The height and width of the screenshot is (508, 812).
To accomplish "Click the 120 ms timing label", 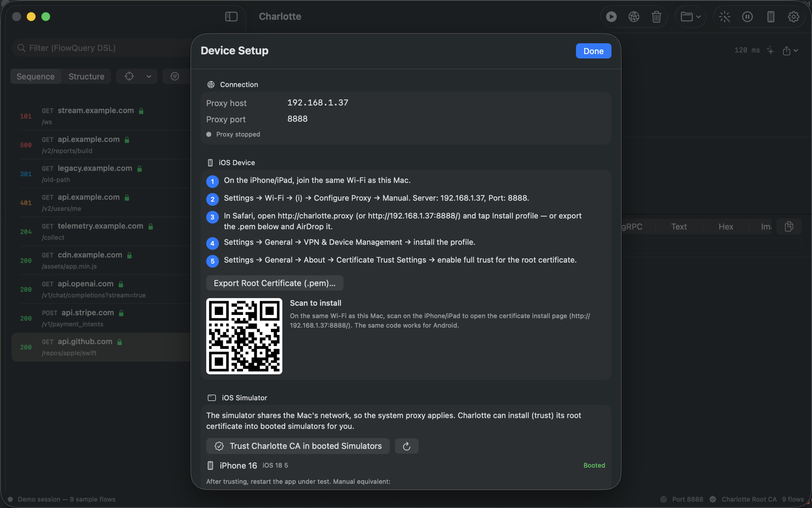I will click(747, 50).
